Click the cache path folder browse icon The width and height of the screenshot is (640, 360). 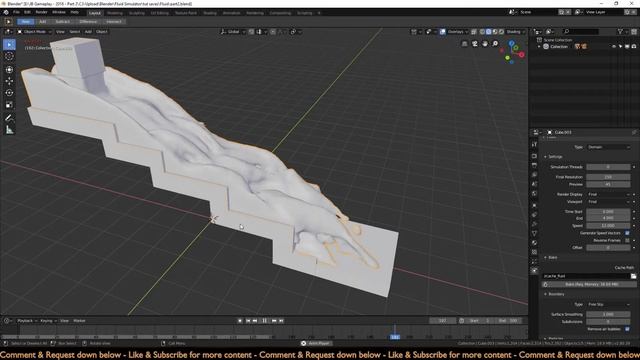pyautogui.click(x=633, y=276)
